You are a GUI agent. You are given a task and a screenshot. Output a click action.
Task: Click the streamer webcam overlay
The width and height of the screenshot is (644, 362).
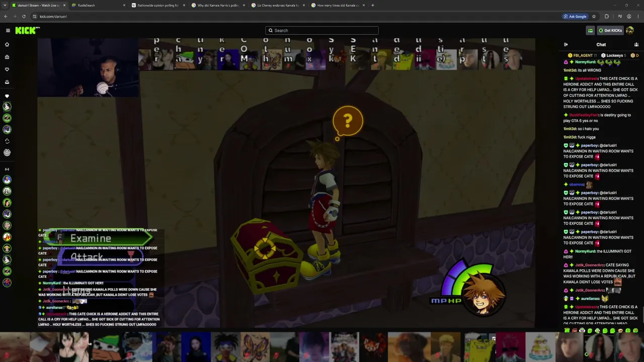[x=88, y=67]
